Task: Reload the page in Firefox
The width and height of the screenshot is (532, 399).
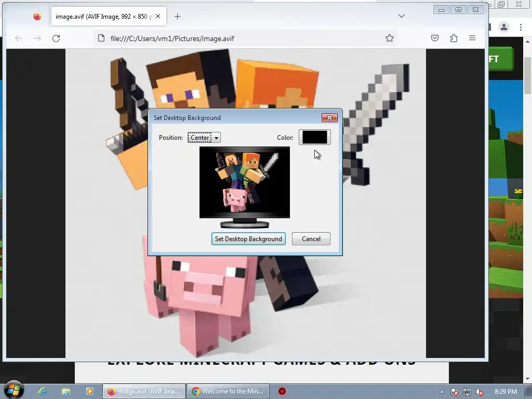Action: coord(56,38)
